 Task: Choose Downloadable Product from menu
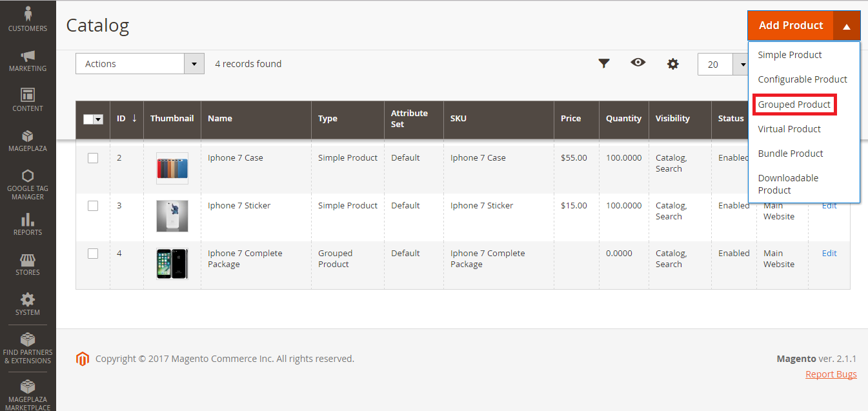tap(788, 184)
